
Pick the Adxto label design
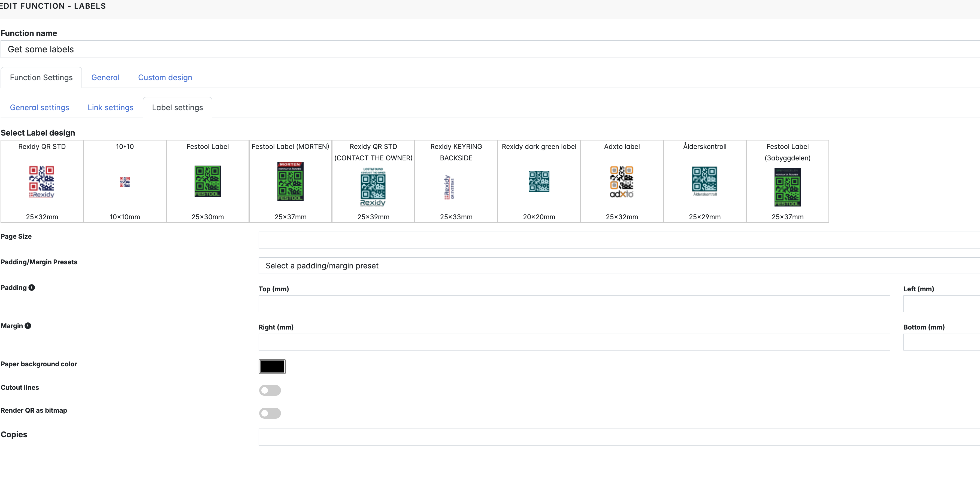622,181
